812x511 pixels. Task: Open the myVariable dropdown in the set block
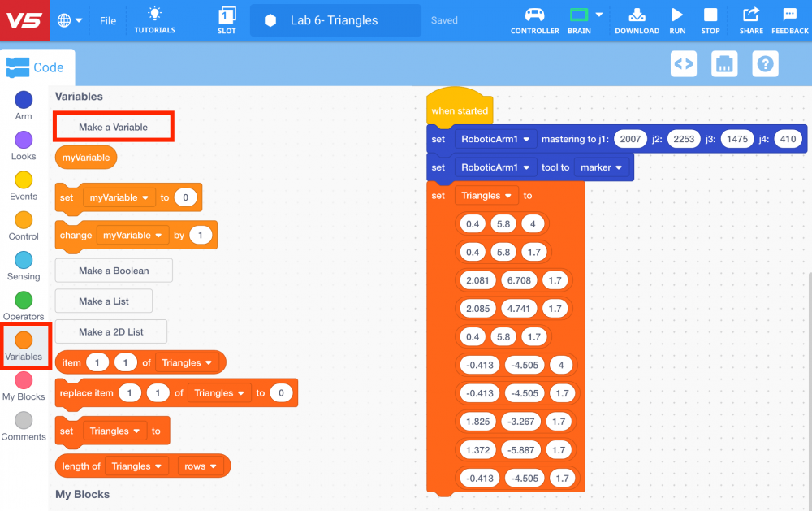click(119, 197)
